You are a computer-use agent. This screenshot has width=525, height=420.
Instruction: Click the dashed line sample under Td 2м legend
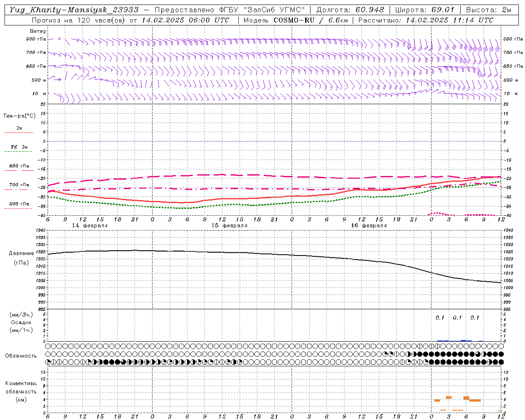coord(18,152)
